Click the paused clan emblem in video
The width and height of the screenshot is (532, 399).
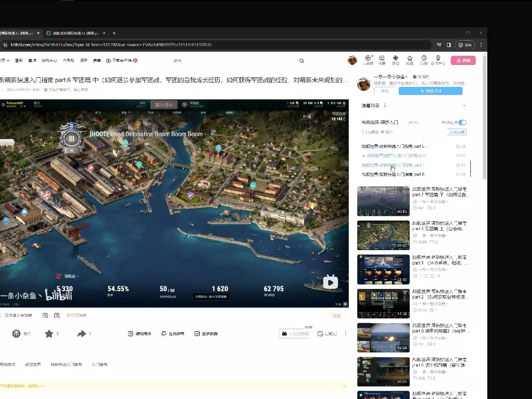71,138
